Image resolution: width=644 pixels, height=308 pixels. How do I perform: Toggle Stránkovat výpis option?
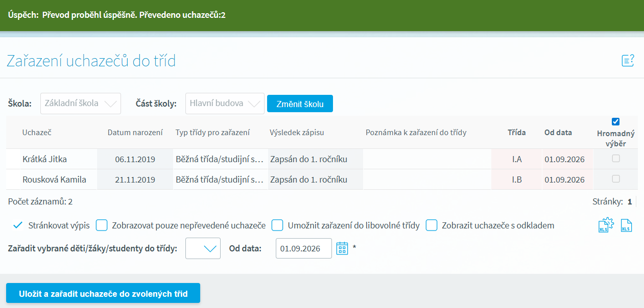click(x=18, y=225)
